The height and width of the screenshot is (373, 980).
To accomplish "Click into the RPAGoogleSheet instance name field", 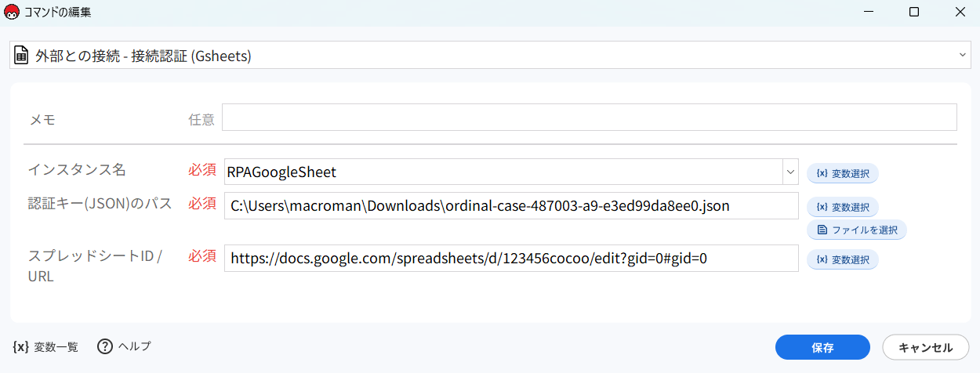I will tap(502, 172).
